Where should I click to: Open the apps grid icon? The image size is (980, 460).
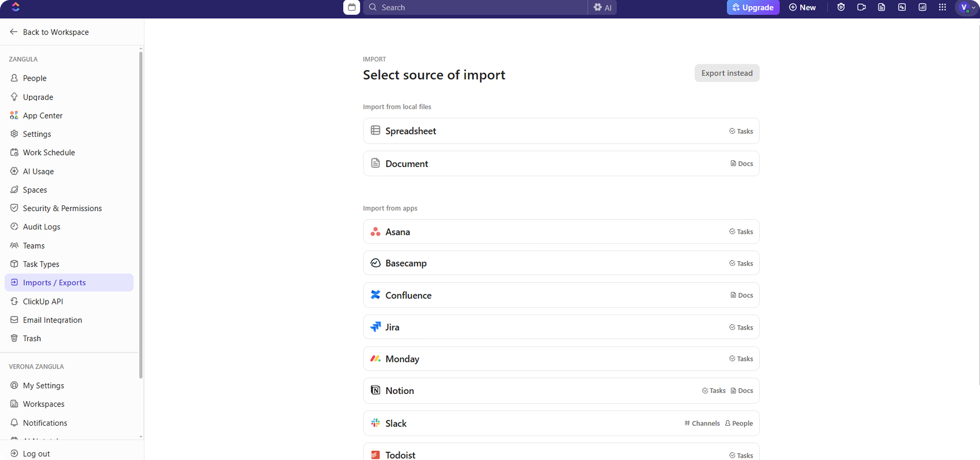pyautogui.click(x=942, y=7)
